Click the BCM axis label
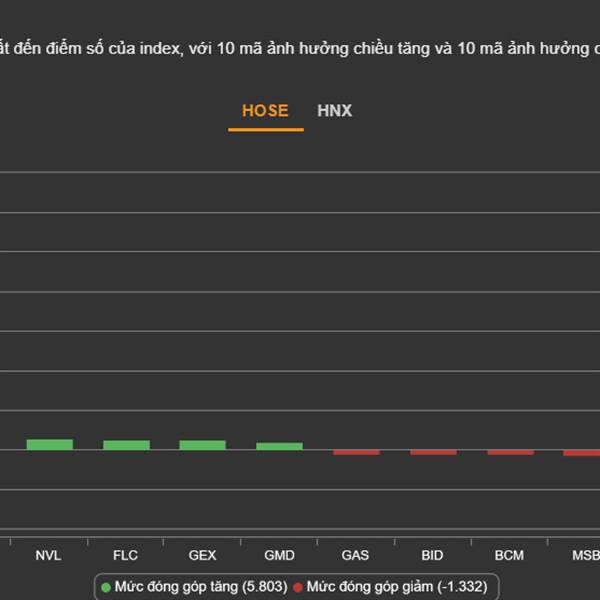The height and width of the screenshot is (600, 600). [x=509, y=555]
